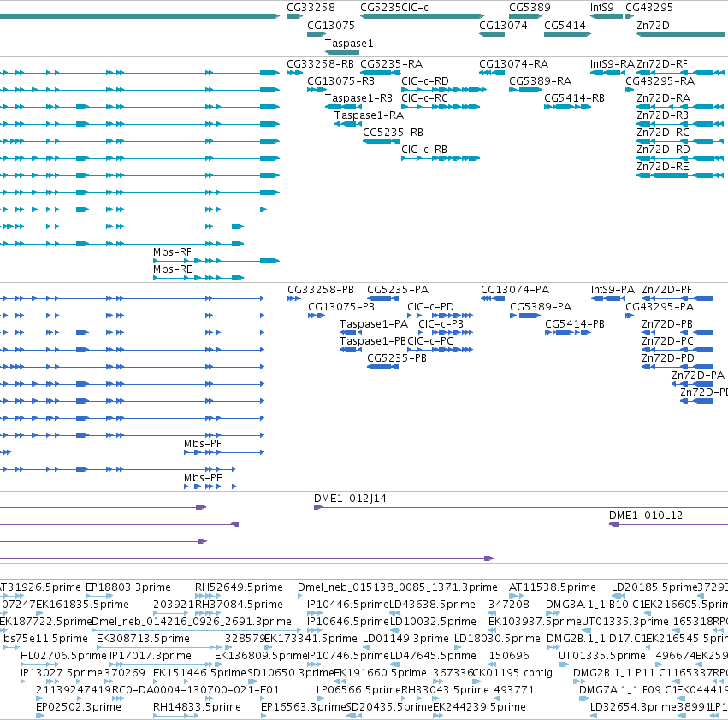The height and width of the screenshot is (720, 728).
Task: Click EST Dmel_neb_015138_0085_1371.3prime
Action: tap(300, 596)
